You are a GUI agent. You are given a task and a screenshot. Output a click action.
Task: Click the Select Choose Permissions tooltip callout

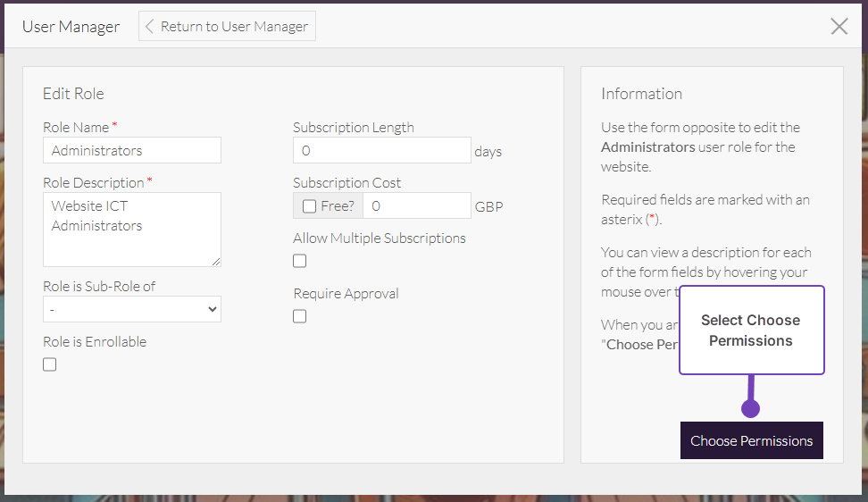751,330
